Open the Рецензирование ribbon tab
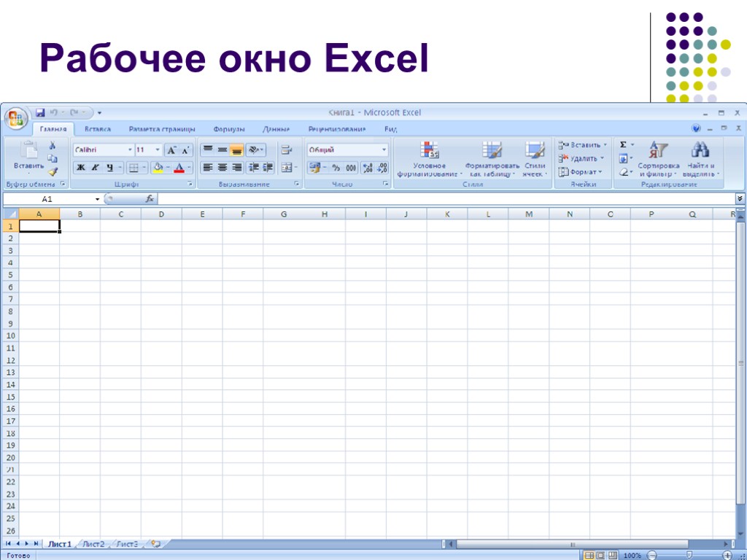This screenshot has height=560, width=747. [337, 129]
